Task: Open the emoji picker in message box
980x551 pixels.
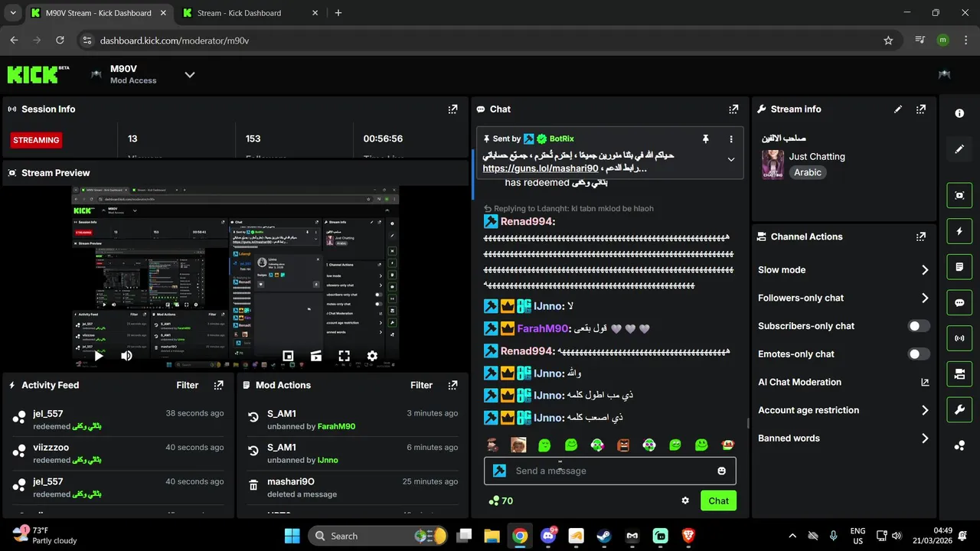Action: (721, 471)
